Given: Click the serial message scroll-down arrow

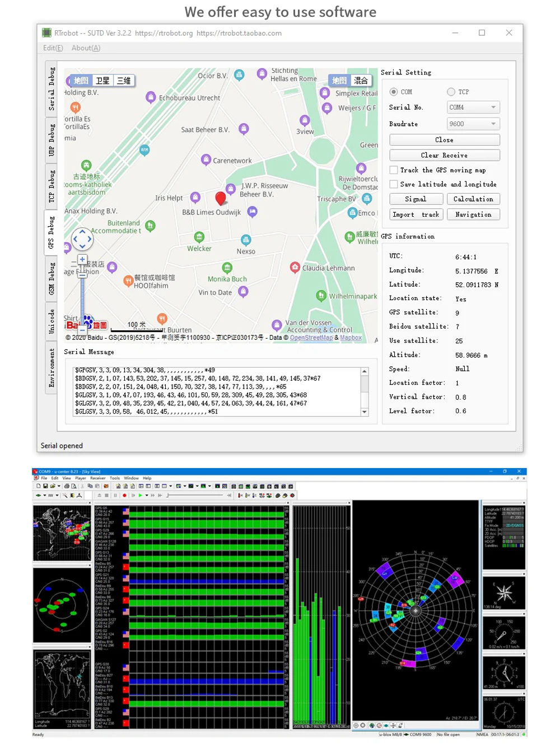Looking at the screenshot, I should point(365,412).
